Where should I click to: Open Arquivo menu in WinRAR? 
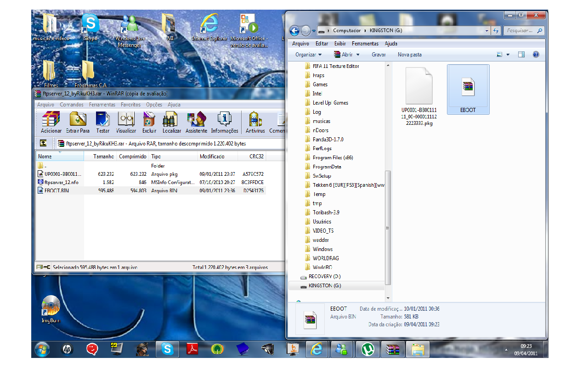tap(45, 105)
